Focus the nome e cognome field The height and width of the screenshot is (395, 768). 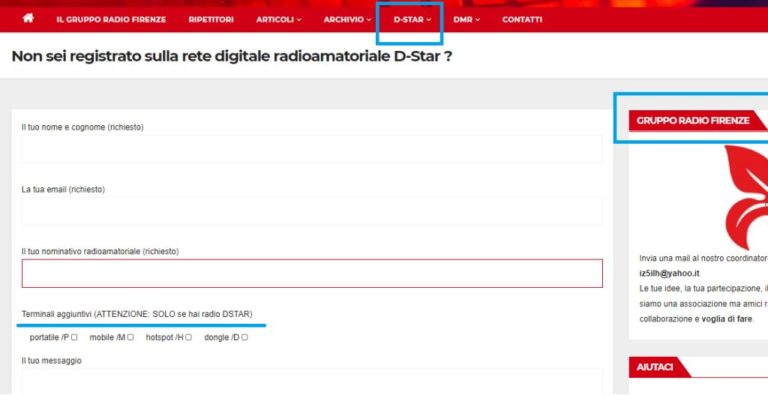pos(312,149)
